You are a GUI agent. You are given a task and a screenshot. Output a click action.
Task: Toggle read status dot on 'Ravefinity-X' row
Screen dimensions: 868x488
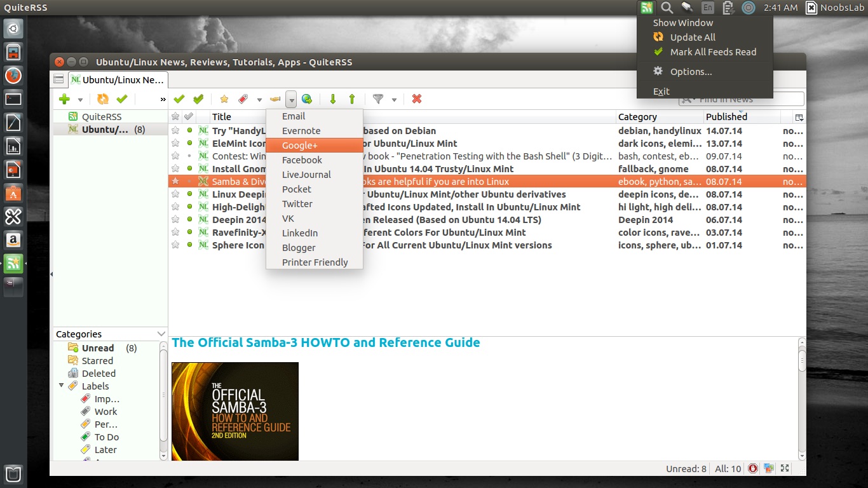[189, 233]
